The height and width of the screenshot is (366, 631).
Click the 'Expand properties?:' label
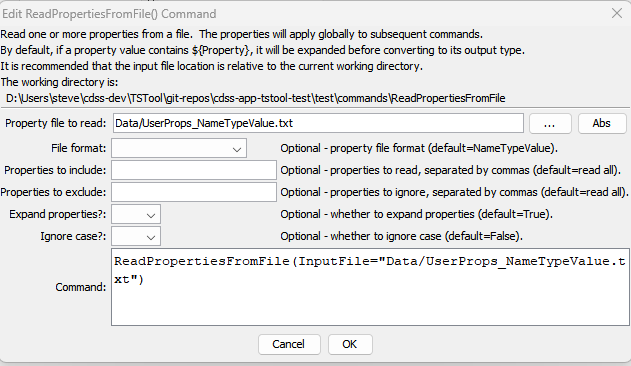58,214
